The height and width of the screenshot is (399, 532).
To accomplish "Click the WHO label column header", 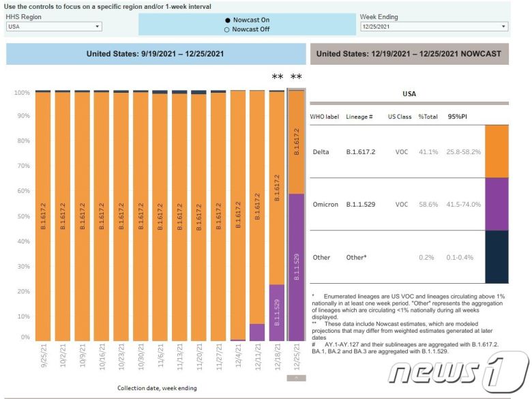I will (x=325, y=117).
